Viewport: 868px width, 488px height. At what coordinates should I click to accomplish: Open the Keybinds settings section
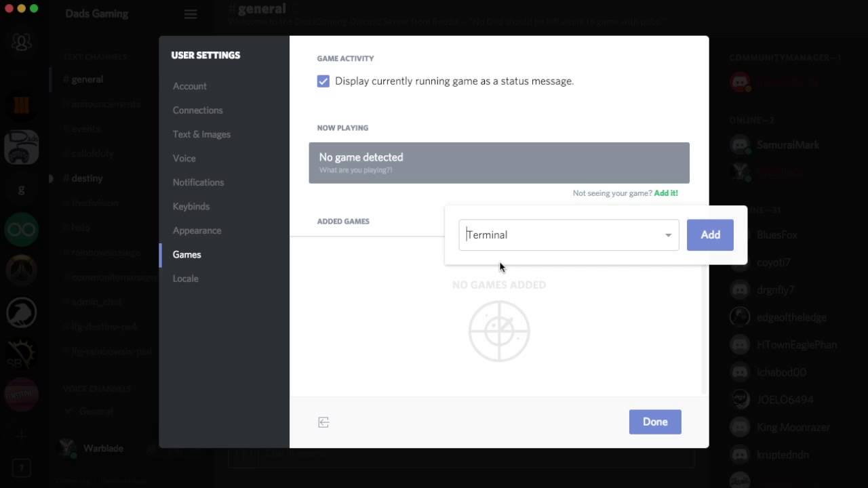(191, 206)
